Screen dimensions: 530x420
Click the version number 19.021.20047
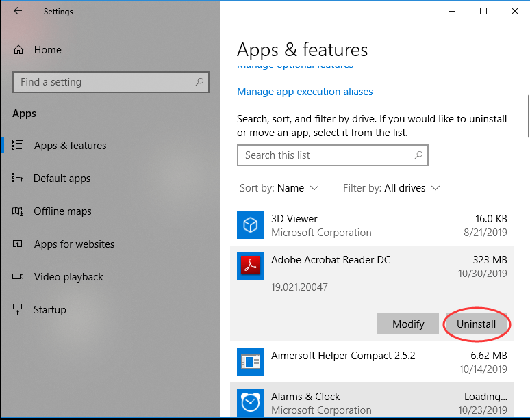pyautogui.click(x=299, y=287)
